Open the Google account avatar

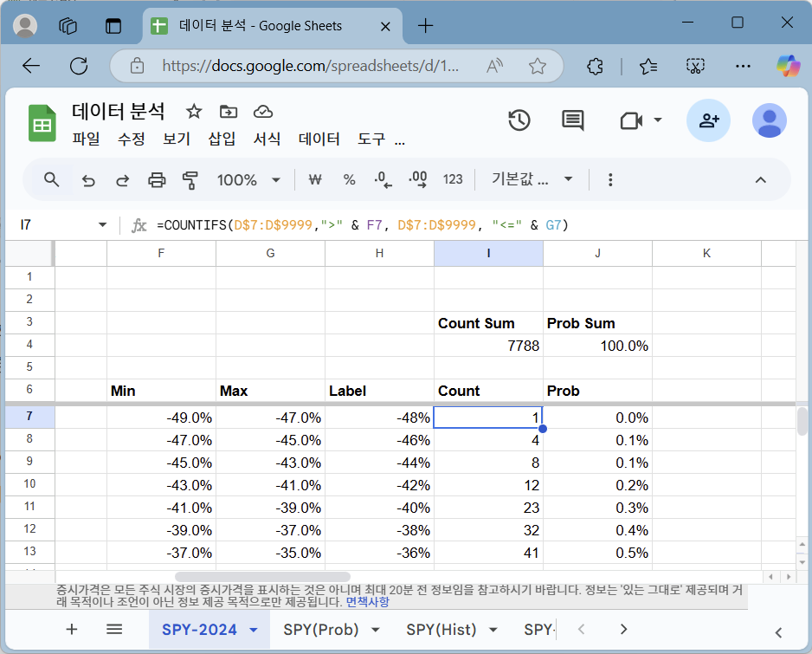click(769, 120)
